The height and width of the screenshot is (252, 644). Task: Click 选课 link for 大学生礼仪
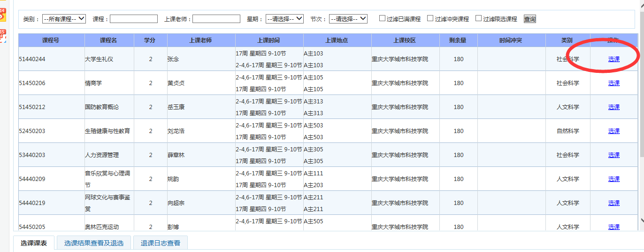613,59
